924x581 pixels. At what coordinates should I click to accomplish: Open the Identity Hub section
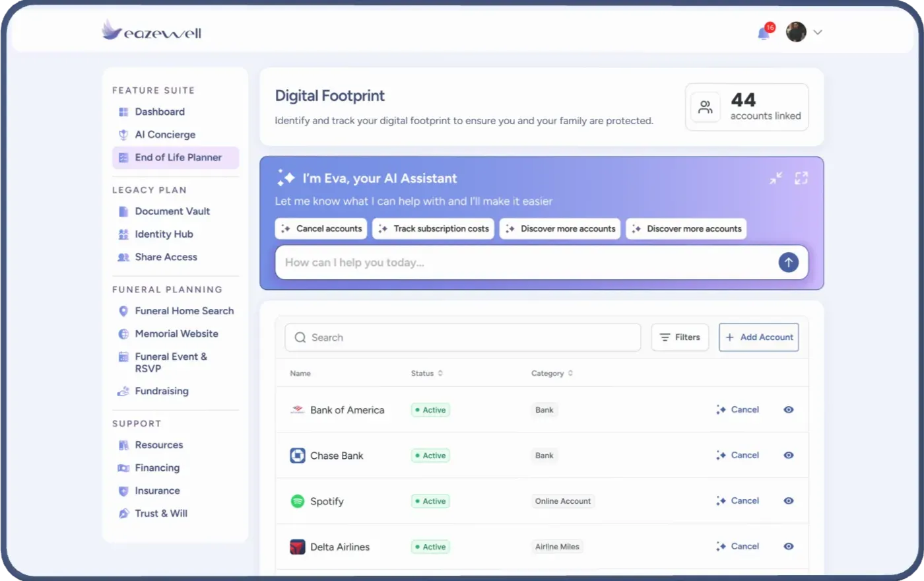click(x=164, y=234)
